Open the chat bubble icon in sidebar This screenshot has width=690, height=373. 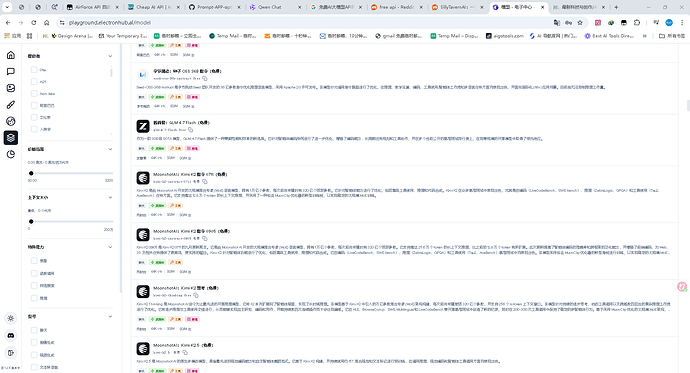[11, 71]
